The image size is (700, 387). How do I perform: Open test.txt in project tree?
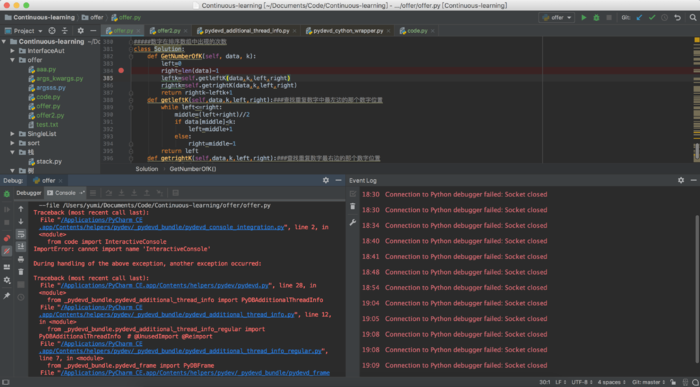pos(47,125)
